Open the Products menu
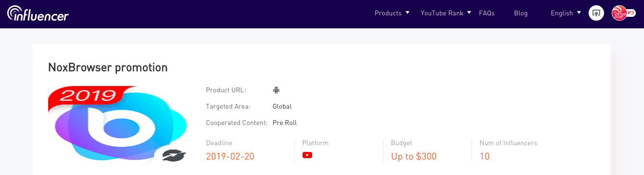This screenshot has height=175, width=644. click(388, 13)
